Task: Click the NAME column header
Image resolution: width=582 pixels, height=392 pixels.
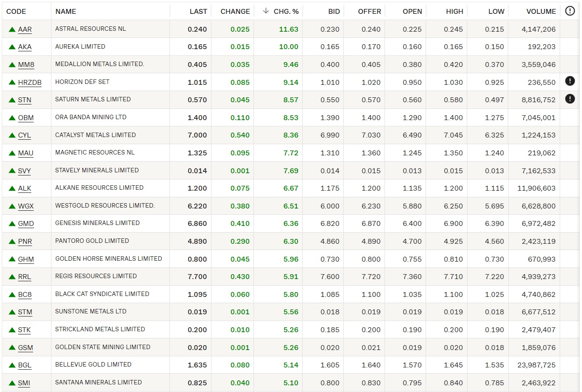Action: 66,12
